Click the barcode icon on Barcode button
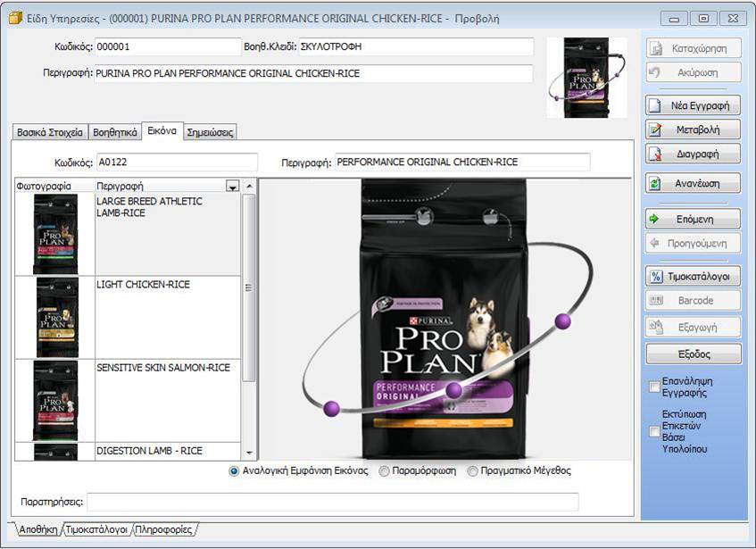756x549 pixels. click(656, 300)
